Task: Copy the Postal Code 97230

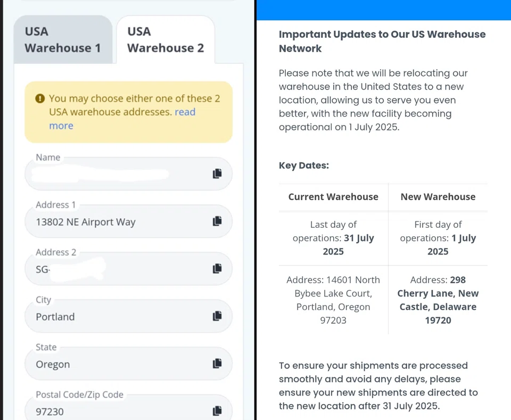Action: pyautogui.click(x=217, y=411)
